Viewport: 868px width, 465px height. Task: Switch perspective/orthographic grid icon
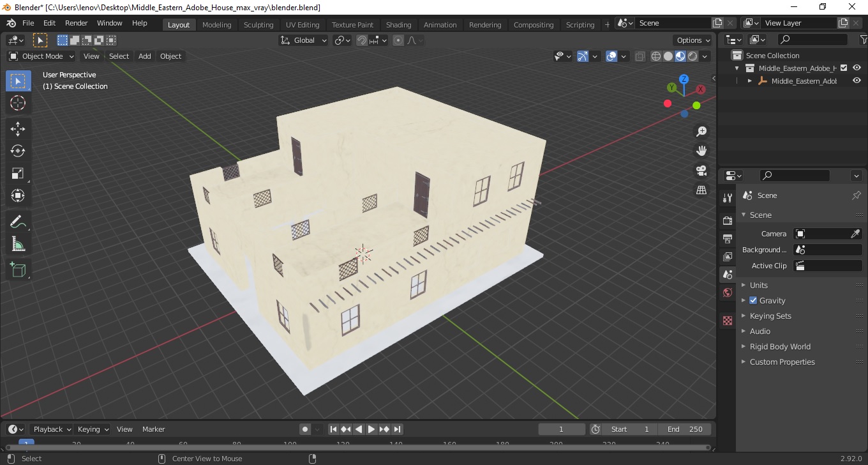pos(701,190)
